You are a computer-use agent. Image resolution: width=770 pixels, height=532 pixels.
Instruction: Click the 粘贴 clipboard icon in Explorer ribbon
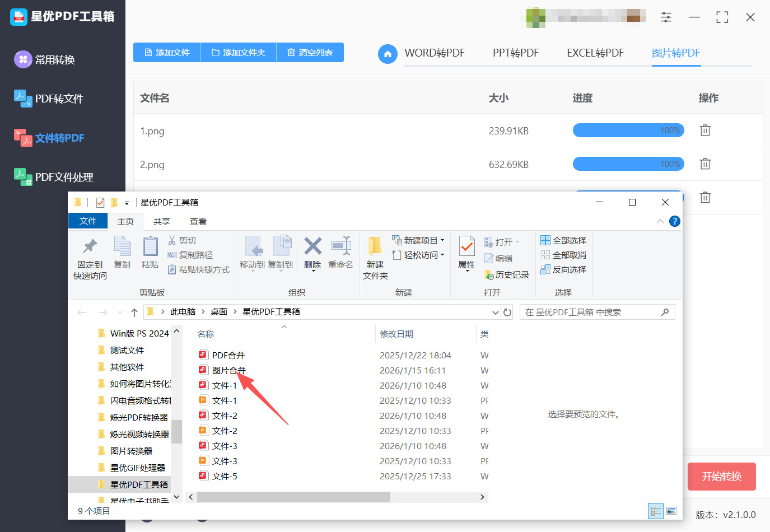[x=150, y=246]
